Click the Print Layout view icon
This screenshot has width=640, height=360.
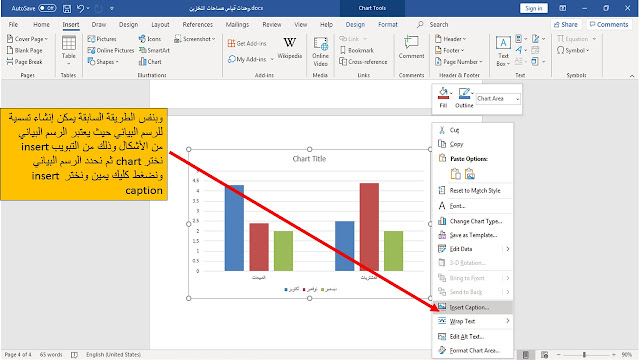(526, 355)
